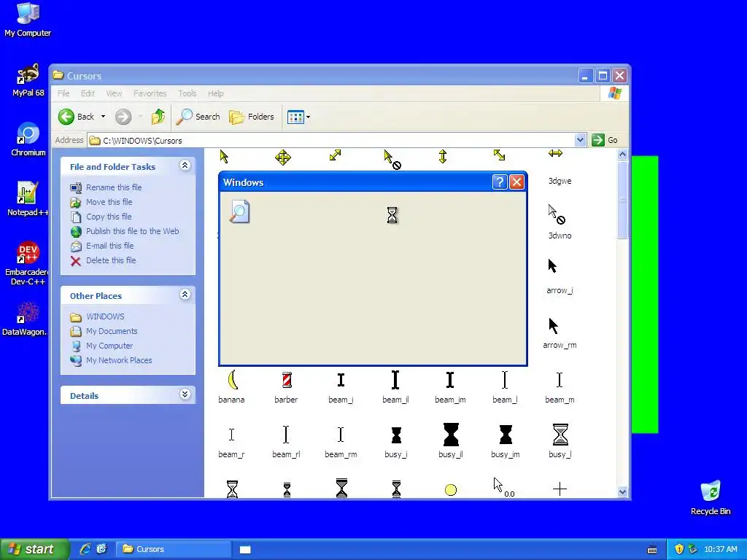This screenshot has width=747, height=560.
Task: Click the search document icon in Windows dialog
Action: coord(239,212)
